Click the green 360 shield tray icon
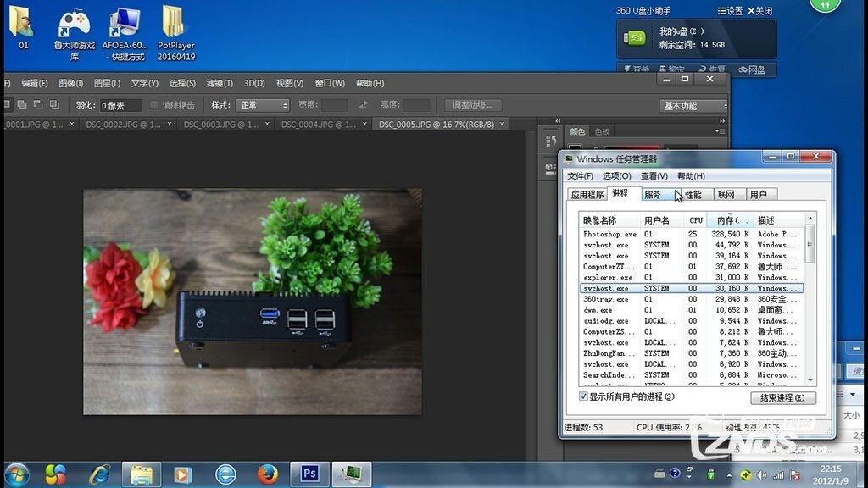The image size is (868, 488). [746, 474]
